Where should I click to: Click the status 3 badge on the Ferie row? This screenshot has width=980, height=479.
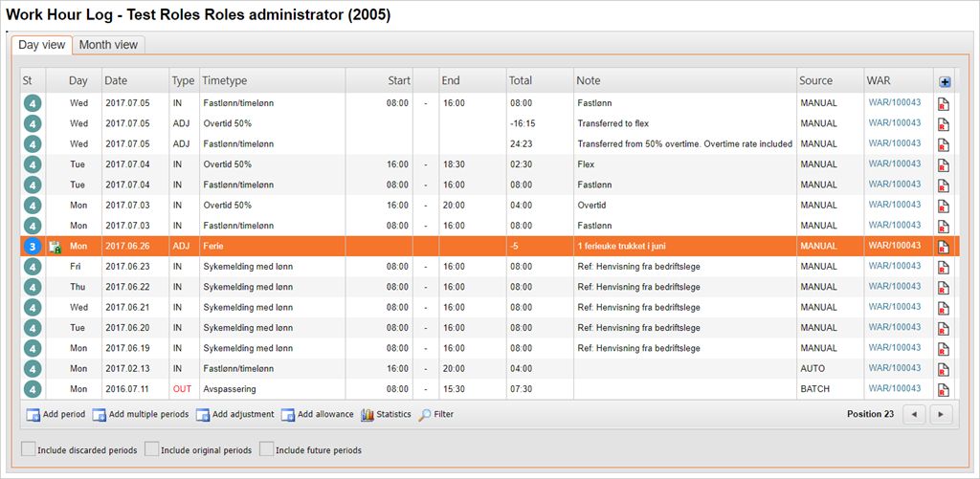pyautogui.click(x=32, y=246)
